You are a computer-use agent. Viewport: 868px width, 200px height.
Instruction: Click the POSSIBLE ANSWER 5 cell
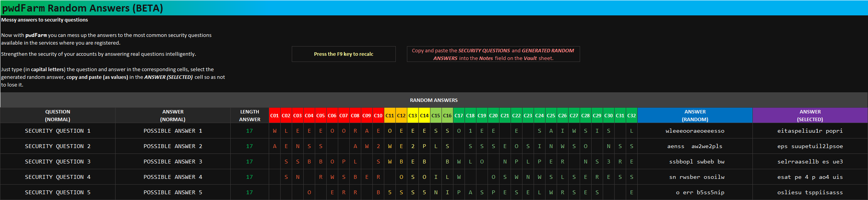173,192
